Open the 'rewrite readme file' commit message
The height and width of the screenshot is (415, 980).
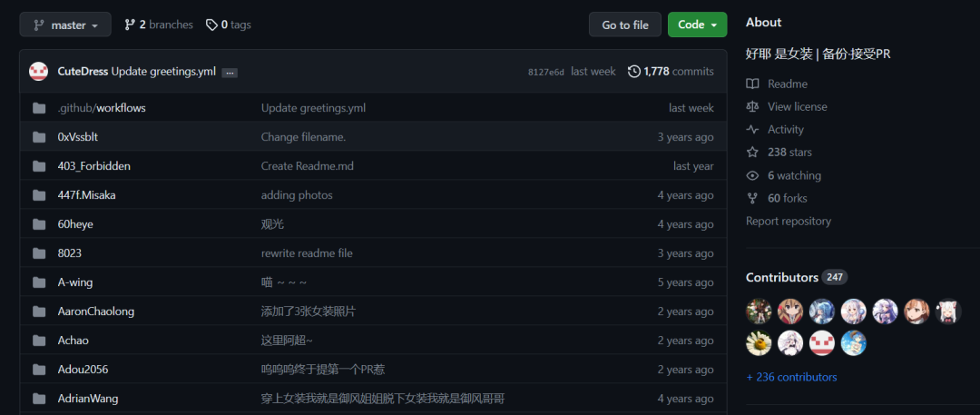(x=307, y=252)
